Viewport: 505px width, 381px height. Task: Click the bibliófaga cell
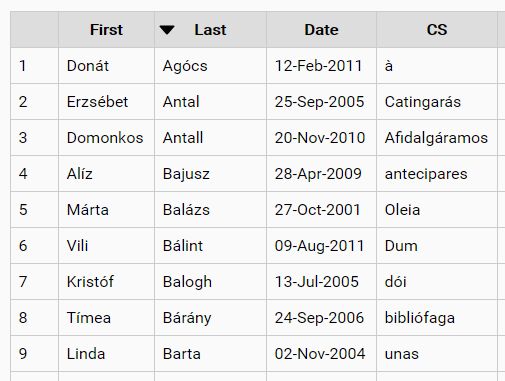pos(437,318)
